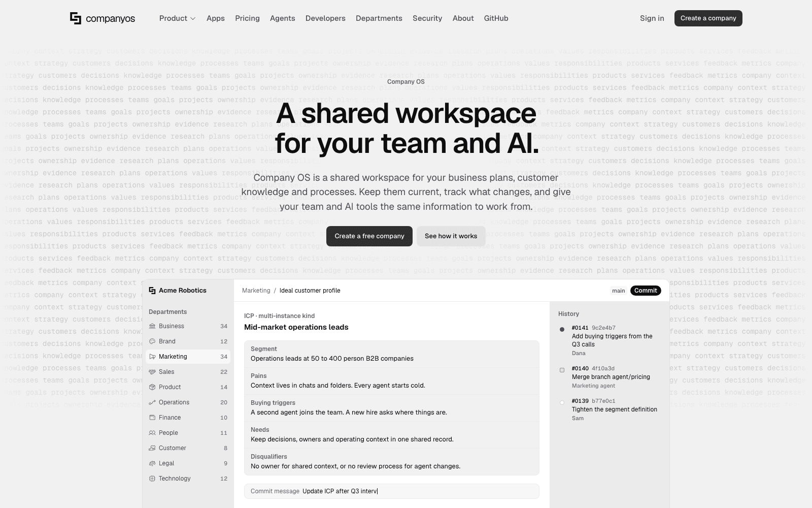Open the About nav item
812x508 pixels.
tap(463, 18)
